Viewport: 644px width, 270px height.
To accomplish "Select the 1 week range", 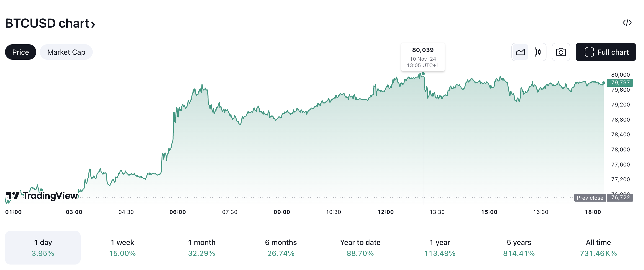I will 122,247.
